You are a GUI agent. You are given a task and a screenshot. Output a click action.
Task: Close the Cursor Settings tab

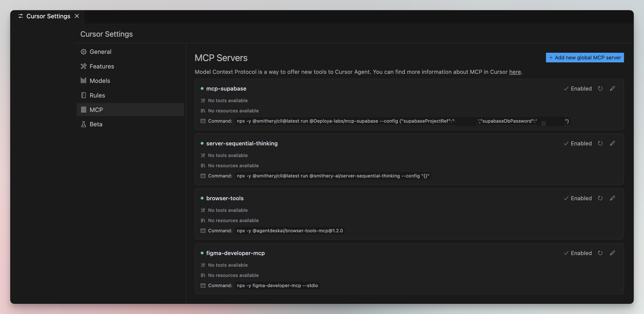pyautogui.click(x=77, y=16)
